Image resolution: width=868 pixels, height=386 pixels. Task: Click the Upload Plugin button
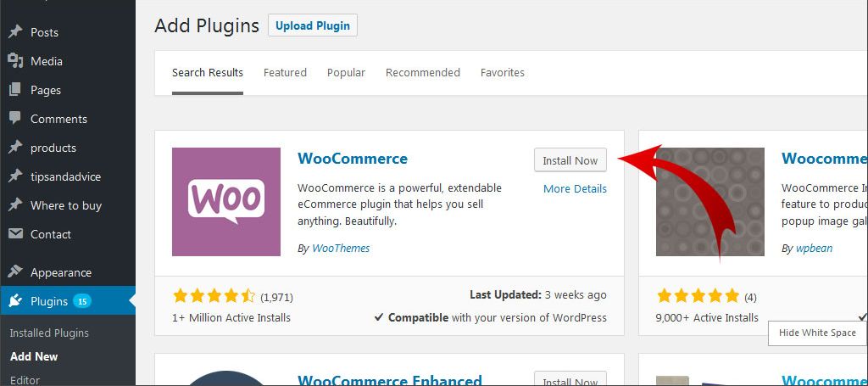coord(313,25)
